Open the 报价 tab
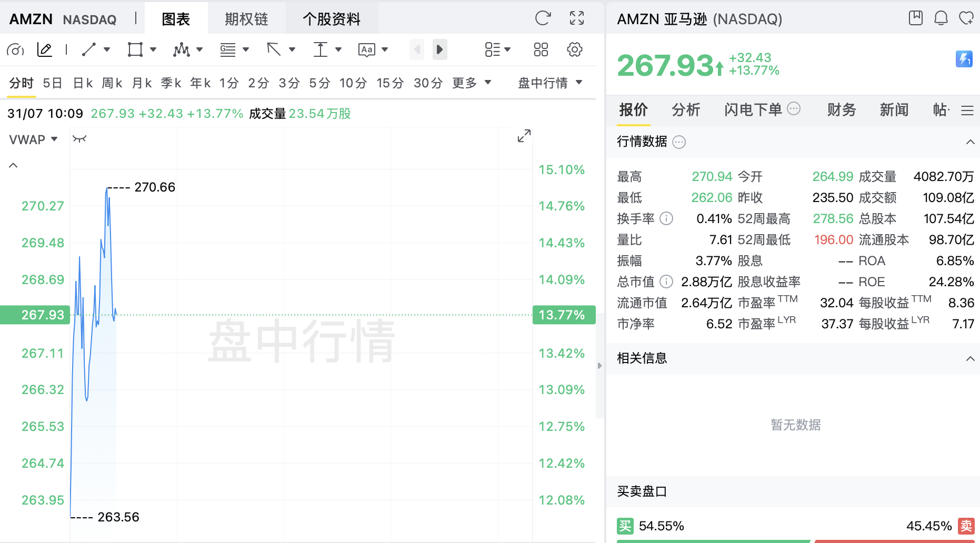 [633, 109]
